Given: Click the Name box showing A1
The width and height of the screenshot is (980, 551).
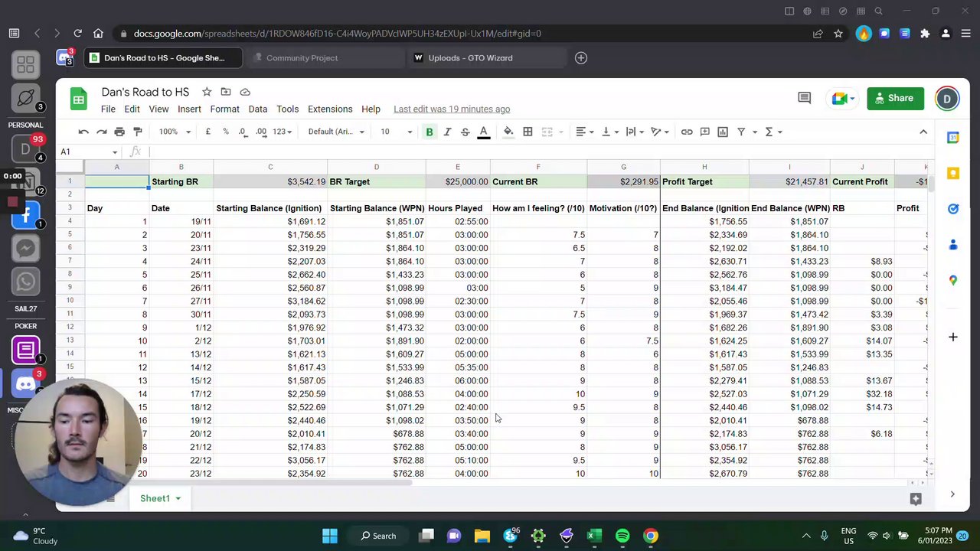Looking at the screenshot, I should tap(88, 152).
